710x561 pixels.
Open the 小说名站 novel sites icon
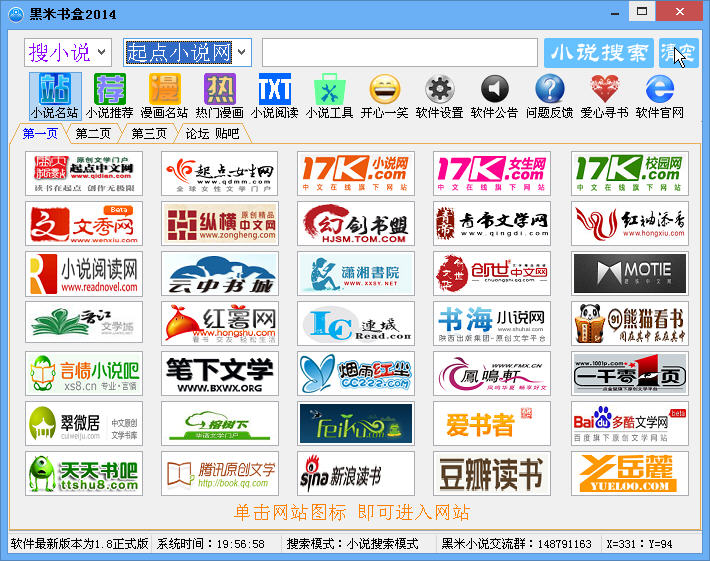pos(55,90)
